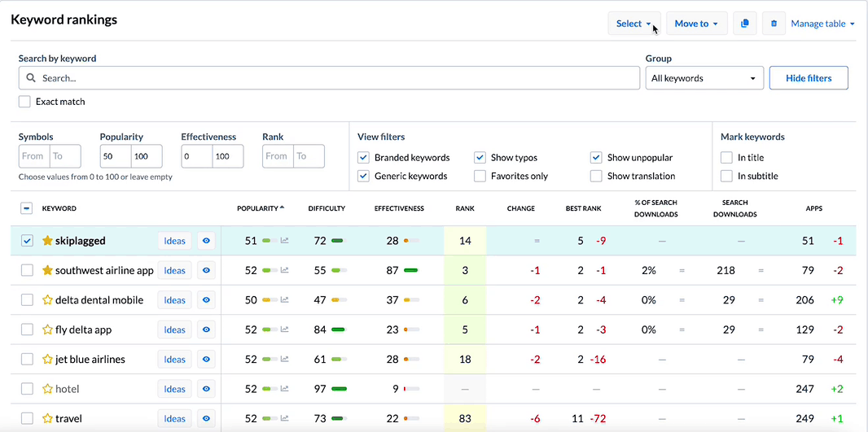The image size is (868, 432).
Task: Click the copy keywords icon button
Action: pyautogui.click(x=744, y=24)
